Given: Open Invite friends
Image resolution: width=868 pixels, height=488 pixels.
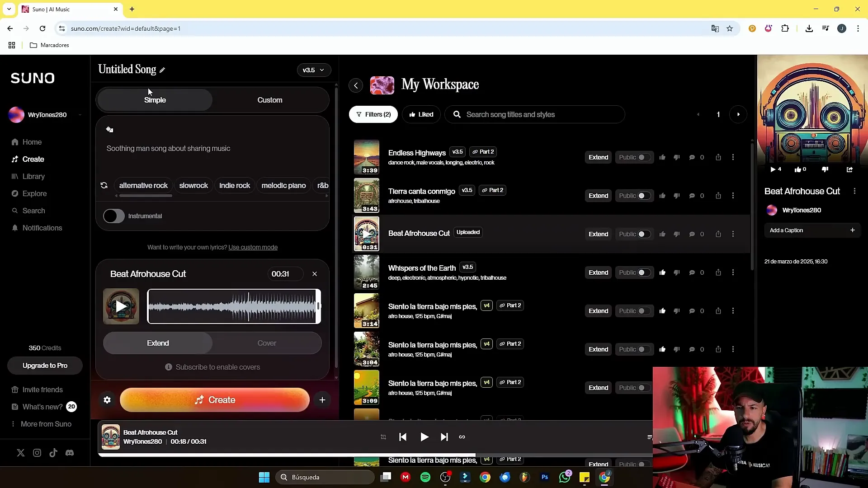Looking at the screenshot, I should click(x=37, y=389).
